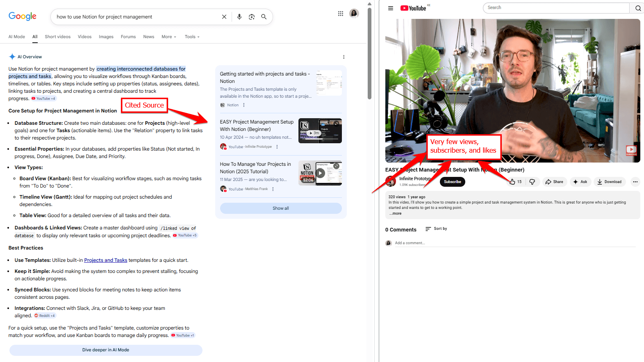Switch to Videos tab
The width and height of the screenshot is (644, 362).
tap(85, 37)
